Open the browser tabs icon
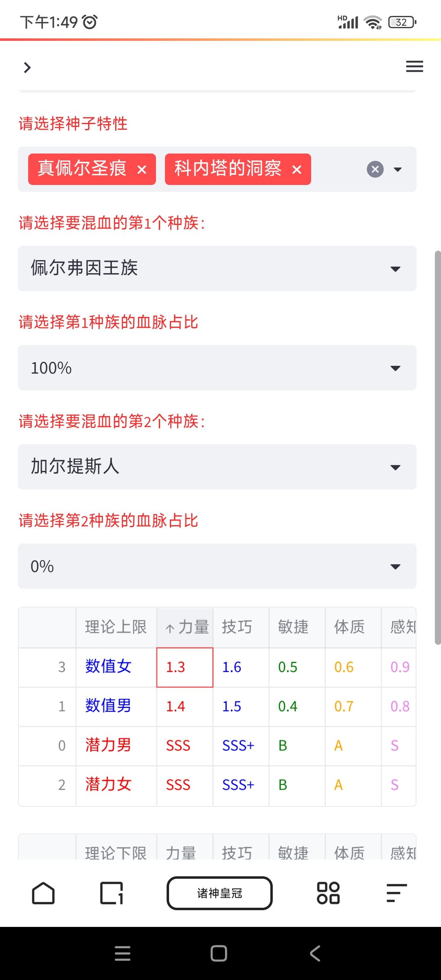The width and height of the screenshot is (441, 980). click(x=111, y=893)
